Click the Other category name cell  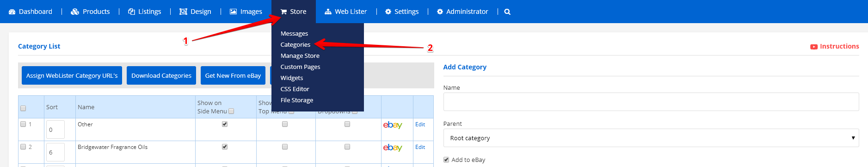pos(85,124)
